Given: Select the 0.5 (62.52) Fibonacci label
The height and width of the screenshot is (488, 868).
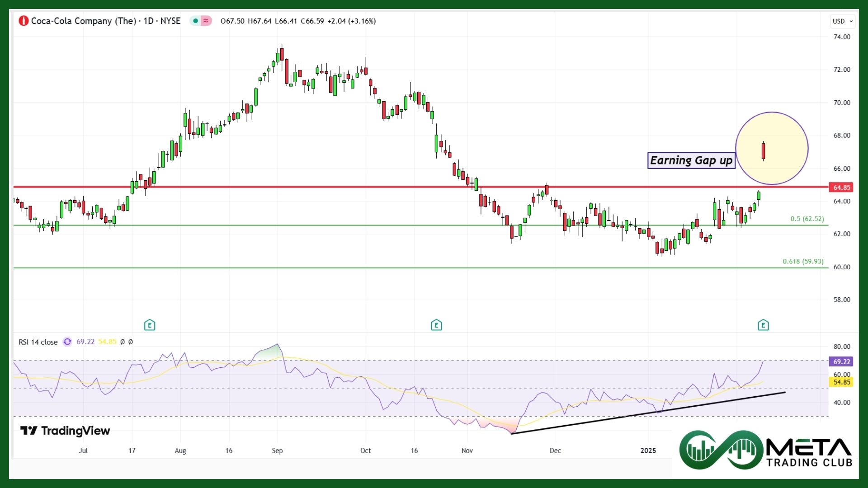Looking at the screenshot, I should (807, 219).
